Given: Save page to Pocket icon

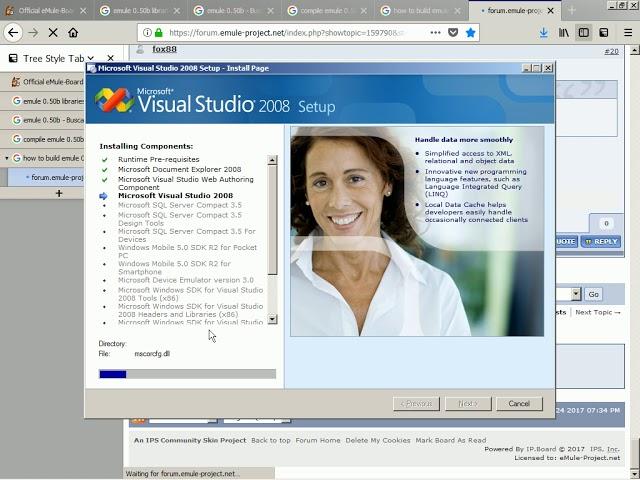Looking at the screenshot, I should (x=453, y=33).
